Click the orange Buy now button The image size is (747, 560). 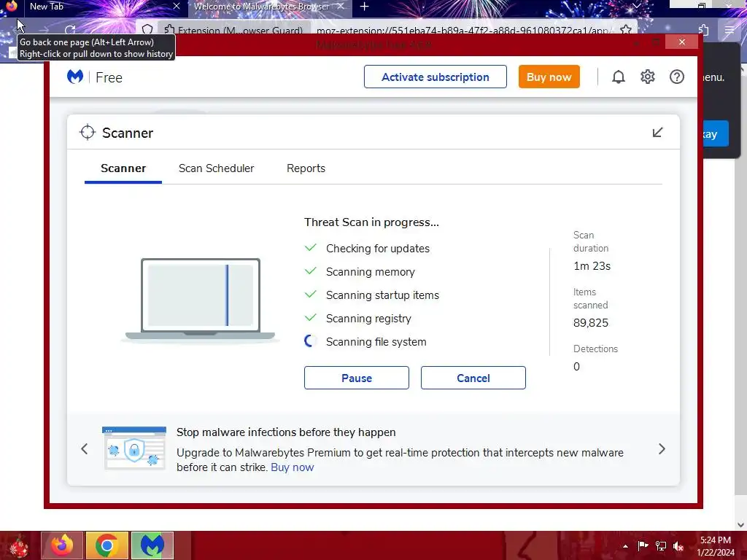(549, 77)
